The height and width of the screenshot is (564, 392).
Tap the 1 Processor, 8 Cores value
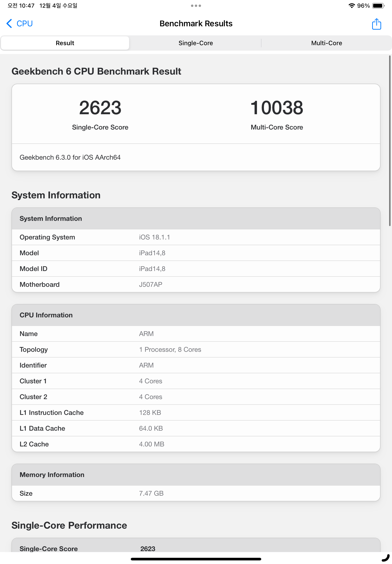point(170,349)
